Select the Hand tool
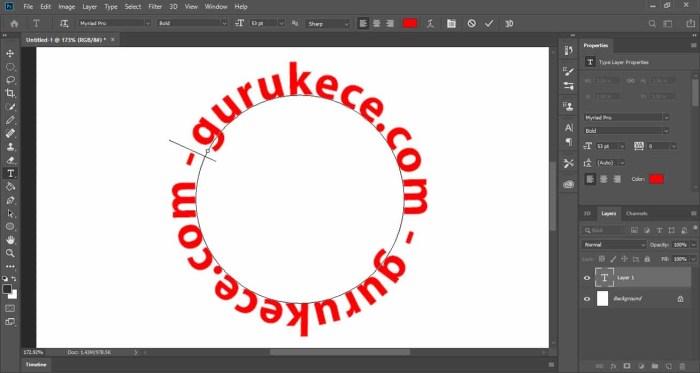700x373 pixels. pos(10,240)
